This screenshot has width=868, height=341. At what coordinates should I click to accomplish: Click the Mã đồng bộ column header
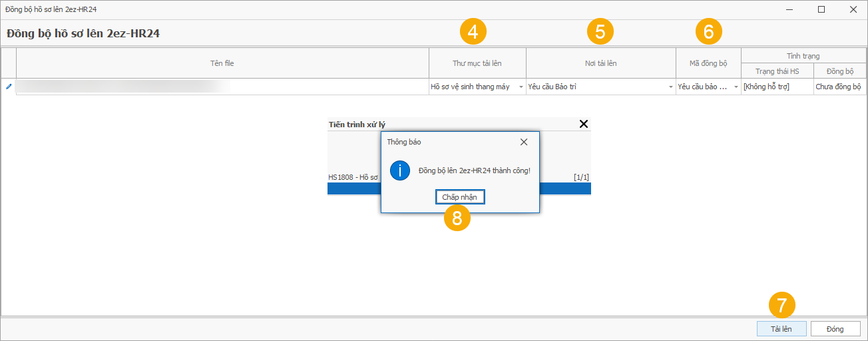(708, 63)
